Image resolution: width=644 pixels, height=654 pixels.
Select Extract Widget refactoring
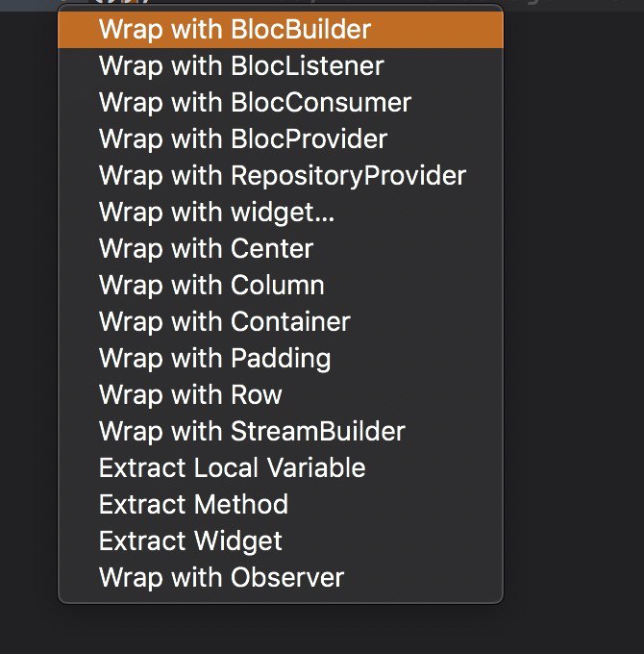[x=281, y=541]
